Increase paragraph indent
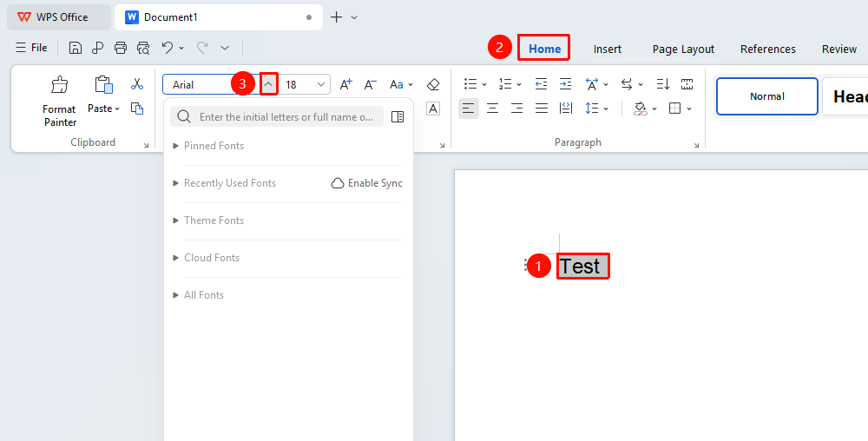This screenshot has height=441, width=868. pos(565,84)
